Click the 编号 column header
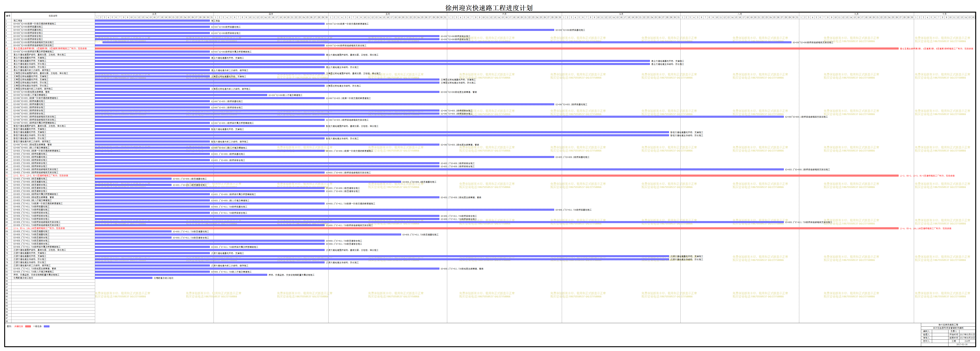The width and height of the screenshot is (980, 351). [x=8, y=16]
